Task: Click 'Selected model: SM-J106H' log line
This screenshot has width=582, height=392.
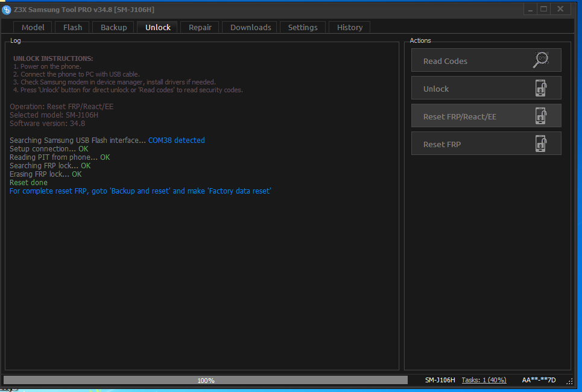Action: point(54,115)
